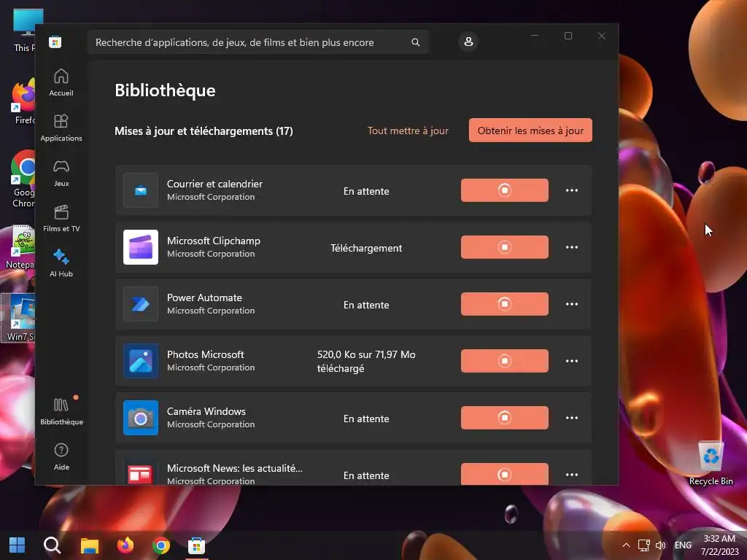The image size is (747, 560).
Task: Stop the Photos Microsoft download
Action: pos(505,361)
